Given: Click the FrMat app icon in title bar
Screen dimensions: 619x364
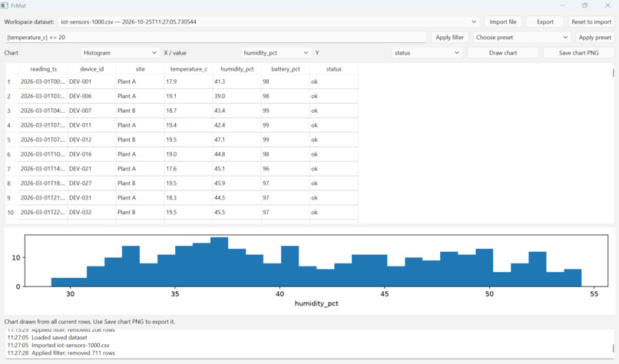Looking at the screenshot, I should (5, 5).
